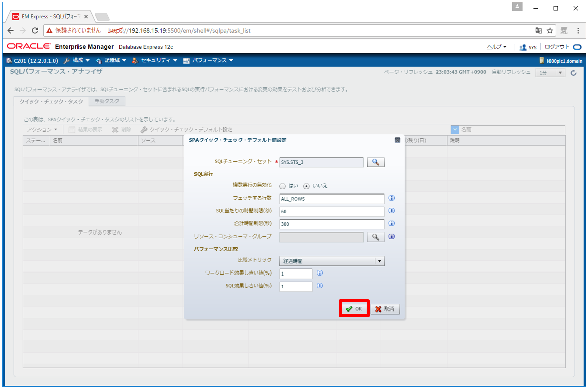The height and width of the screenshot is (389, 588).
Task: Confirm settings with the OK button
Action: tap(354, 309)
